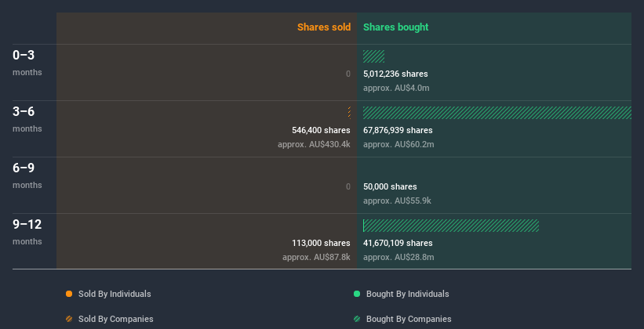Click the striped Sold By Companies legend icon
This screenshot has height=329, width=644.
click(x=69, y=319)
